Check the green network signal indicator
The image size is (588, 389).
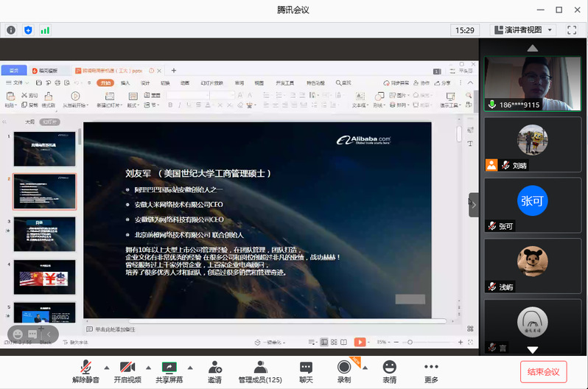click(x=46, y=30)
